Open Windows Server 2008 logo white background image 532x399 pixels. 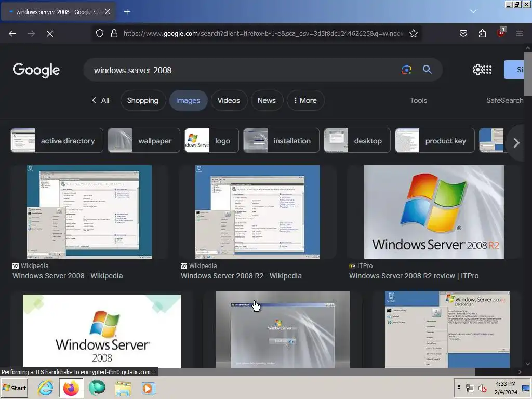pyautogui.click(x=102, y=331)
